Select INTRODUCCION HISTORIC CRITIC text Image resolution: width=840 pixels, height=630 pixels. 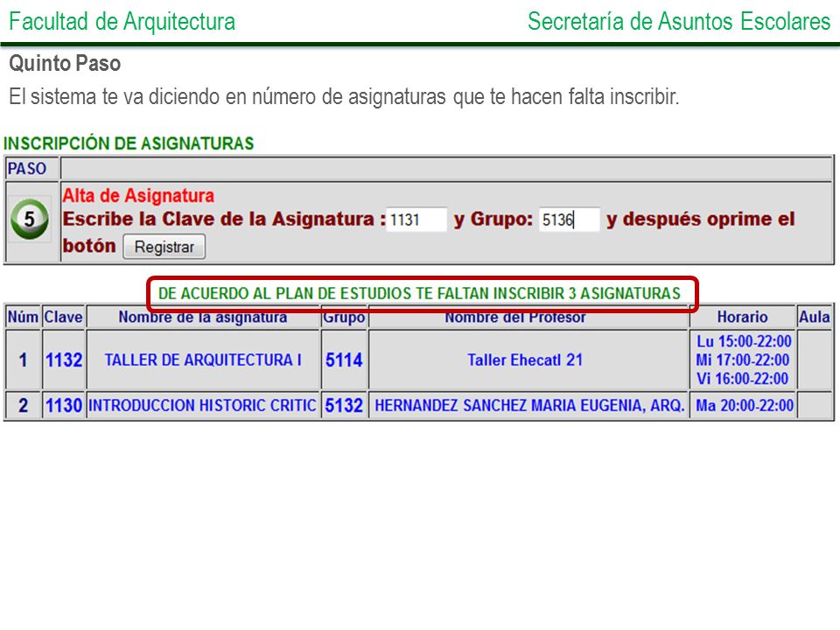(x=202, y=405)
